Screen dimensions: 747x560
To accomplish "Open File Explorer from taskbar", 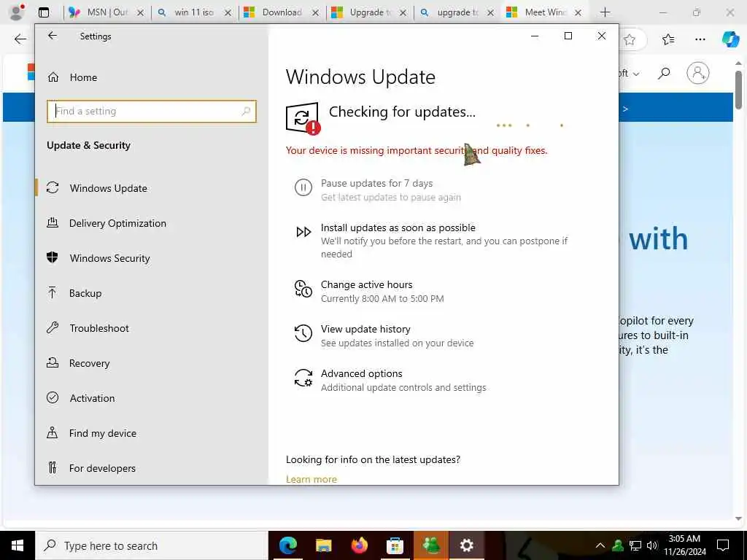I will [323, 545].
